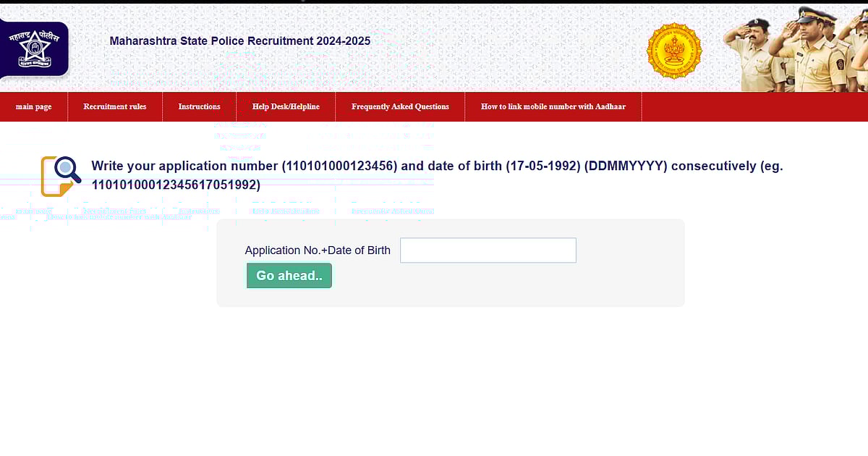Click the Application No.+Date of Birth label

tap(318, 250)
